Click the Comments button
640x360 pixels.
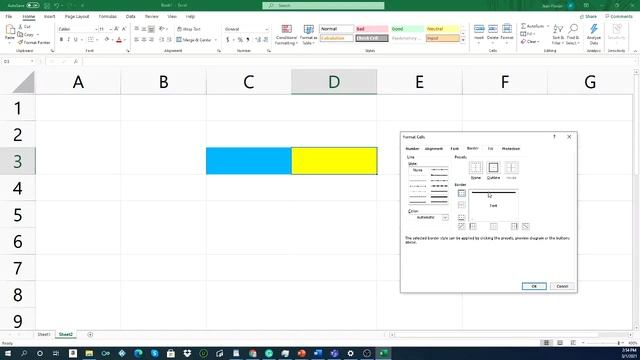pyautogui.click(x=619, y=16)
